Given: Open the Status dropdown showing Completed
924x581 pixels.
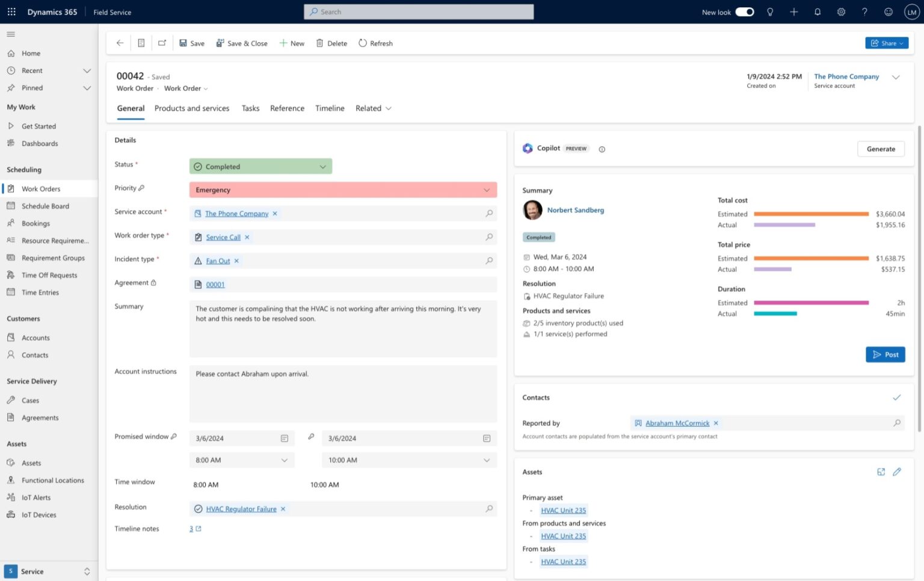Looking at the screenshot, I should click(x=260, y=166).
